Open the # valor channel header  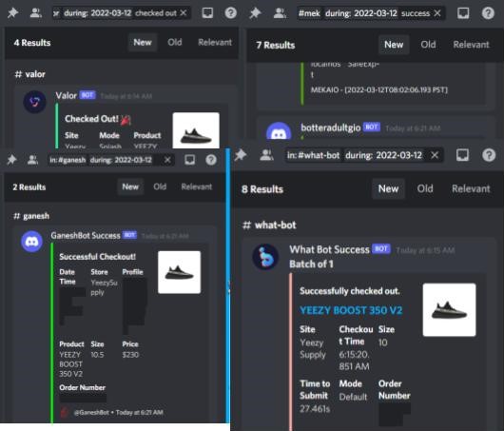tap(29, 74)
